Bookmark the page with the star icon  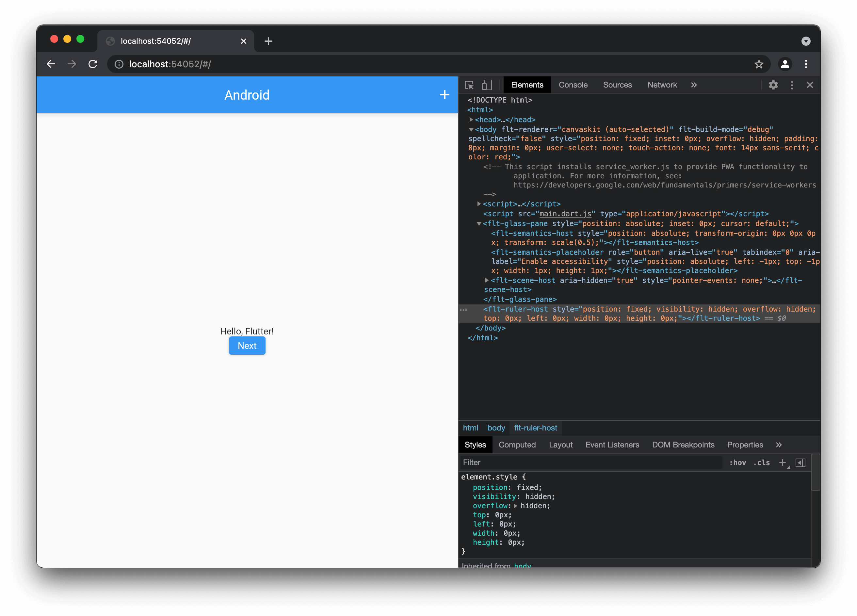[759, 64]
